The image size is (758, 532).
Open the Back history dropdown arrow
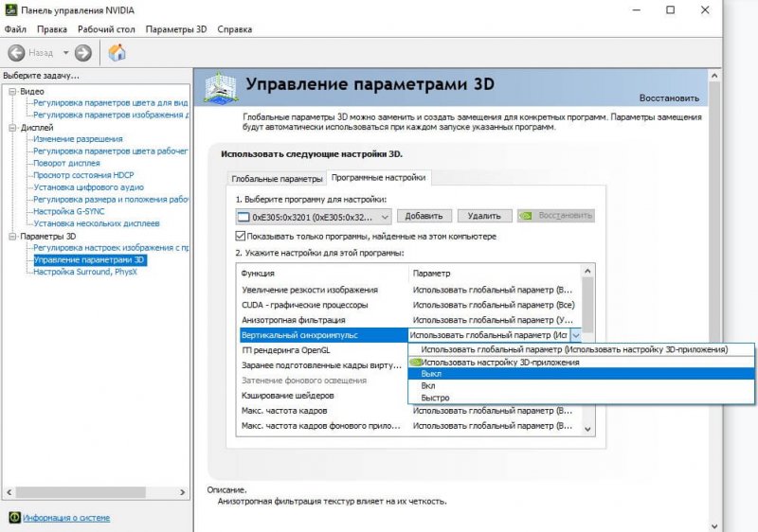coord(65,53)
